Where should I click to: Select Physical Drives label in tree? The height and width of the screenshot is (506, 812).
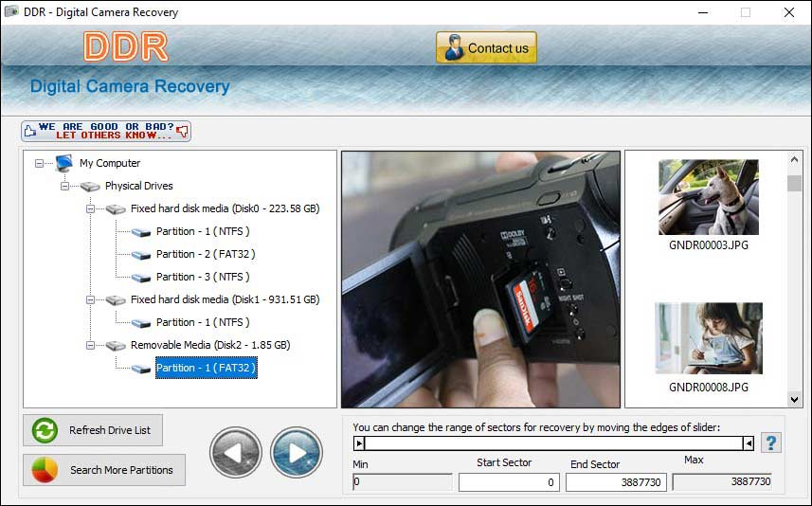pos(138,186)
